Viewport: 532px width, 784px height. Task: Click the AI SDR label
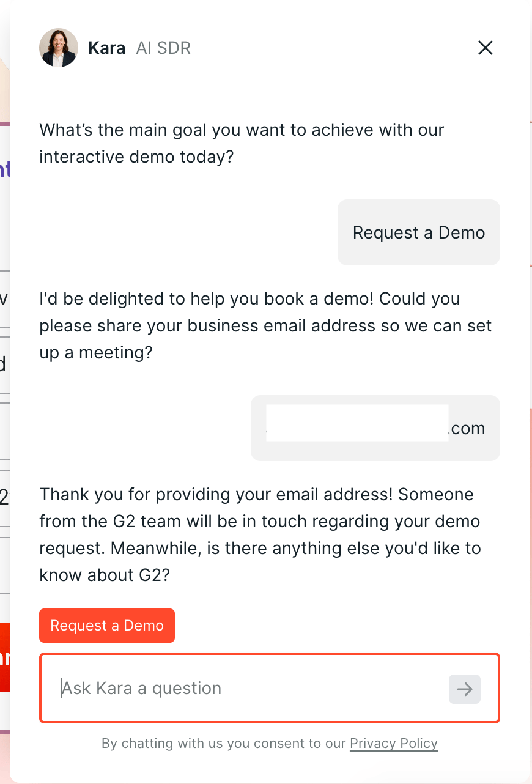click(x=163, y=48)
